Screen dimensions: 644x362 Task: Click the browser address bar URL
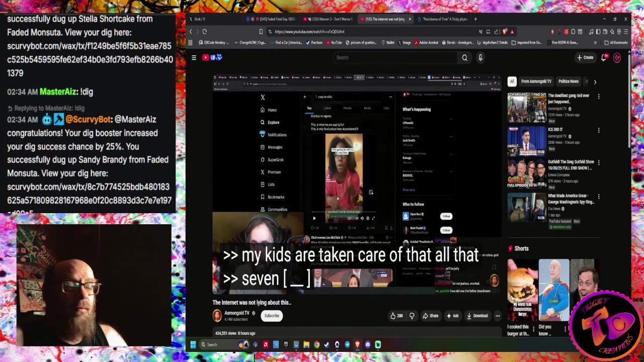(309, 32)
